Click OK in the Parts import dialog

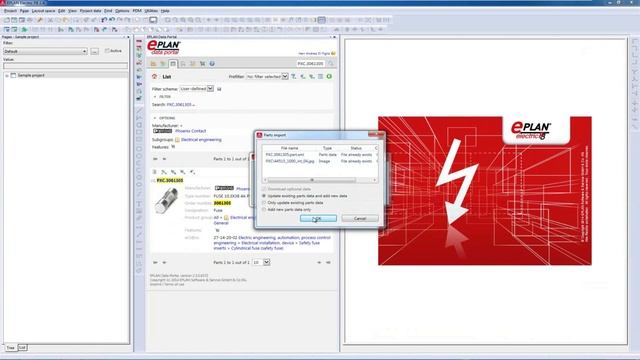point(318,219)
